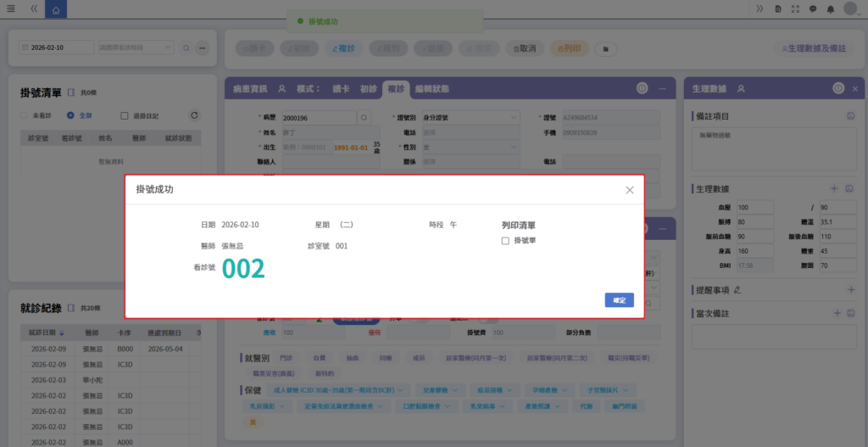
Task: Close the 掛號成功 dialog with X
Action: tap(630, 190)
